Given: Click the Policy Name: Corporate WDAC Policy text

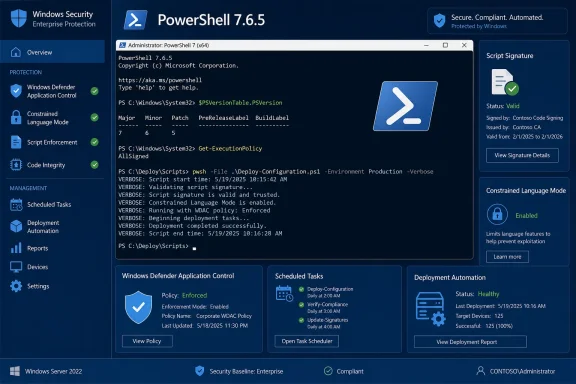Looking at the screenshot, I should [206, 316].
